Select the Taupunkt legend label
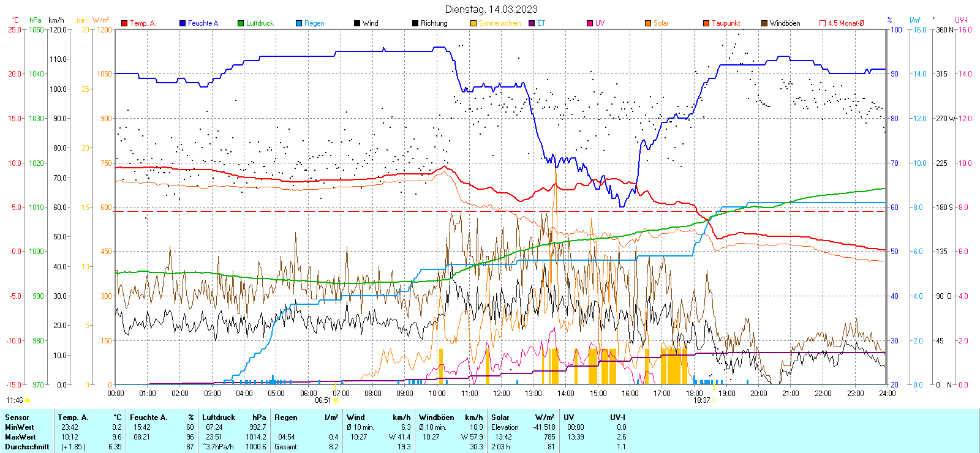The height and width of the screenshot is (453, 980). pos(726,23)
